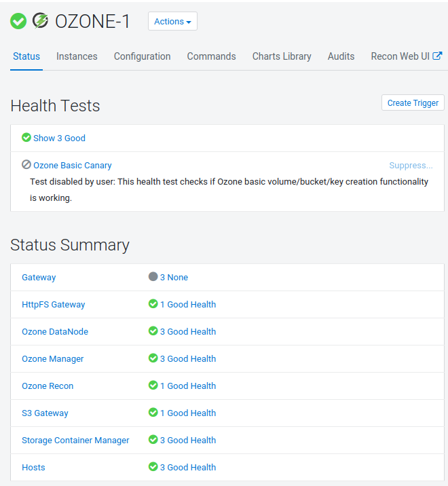Click 1 Good Health for S3 Gateway

pyautogui.click(x=187, y=413)
